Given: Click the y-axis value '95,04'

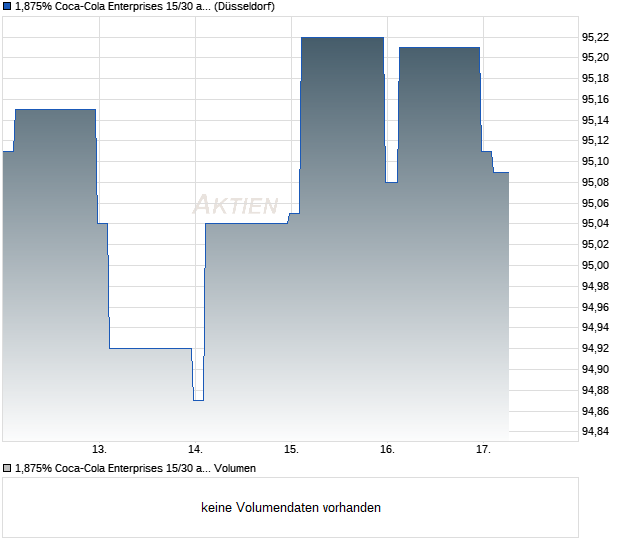Looking at the screenshot, I should coord(595,223).
